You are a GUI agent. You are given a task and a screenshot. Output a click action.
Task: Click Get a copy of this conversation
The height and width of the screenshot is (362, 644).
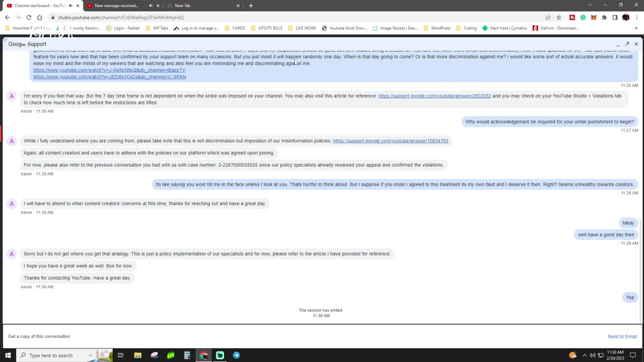tap(39, 336)
